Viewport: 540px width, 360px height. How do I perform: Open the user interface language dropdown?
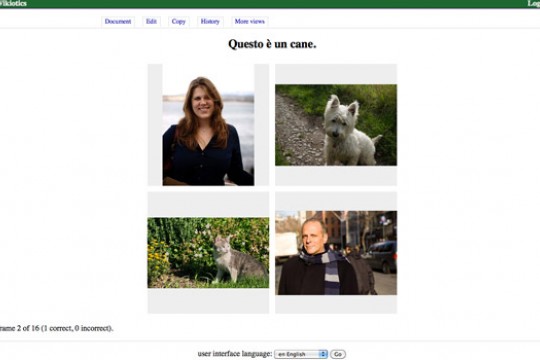301,354
